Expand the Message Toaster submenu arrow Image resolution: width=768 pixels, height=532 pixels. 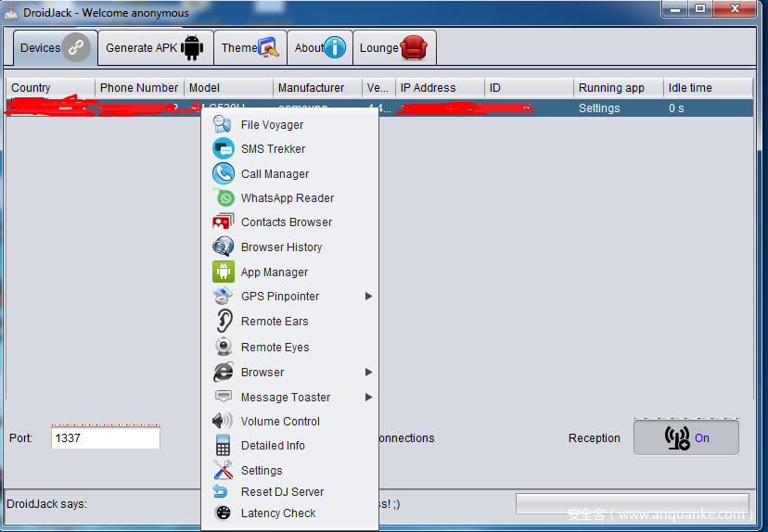tap(368, 397)
